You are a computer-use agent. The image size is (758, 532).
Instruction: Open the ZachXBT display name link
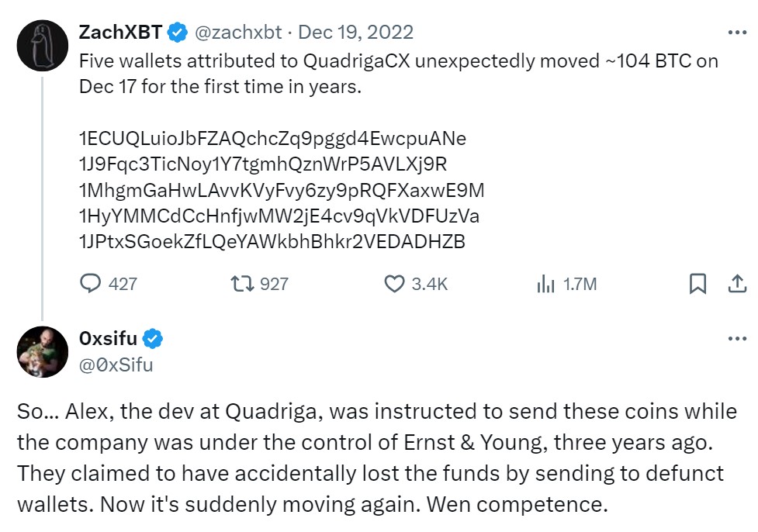tap(122, 32)
